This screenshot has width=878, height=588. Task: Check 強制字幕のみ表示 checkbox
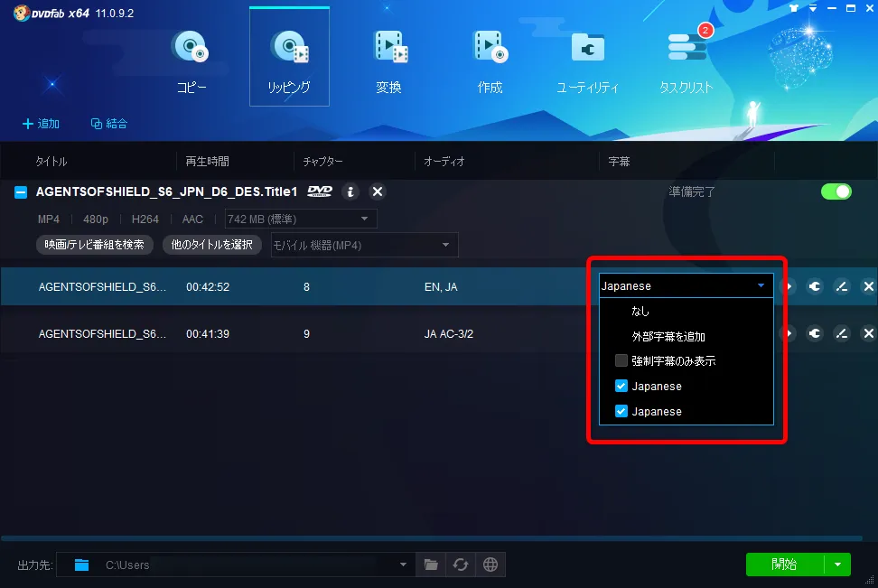621,360
